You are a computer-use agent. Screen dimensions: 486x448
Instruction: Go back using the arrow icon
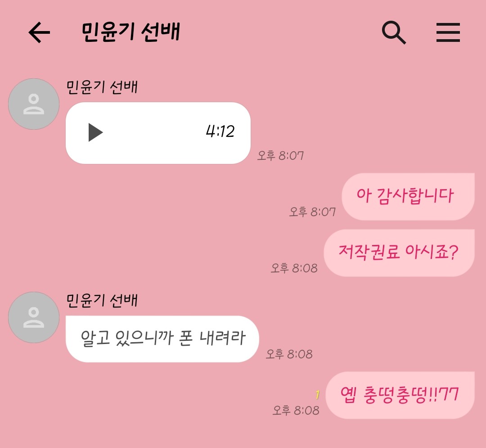pos(39,32)
